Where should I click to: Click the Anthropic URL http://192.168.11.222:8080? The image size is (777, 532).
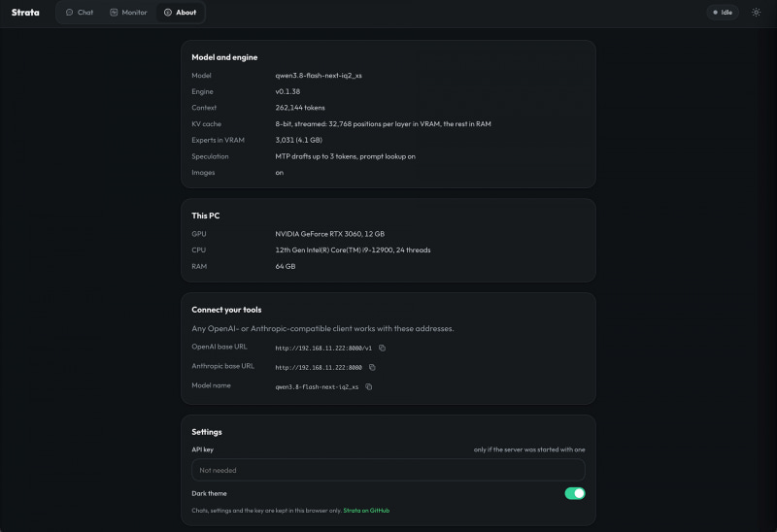pos(319,367)
